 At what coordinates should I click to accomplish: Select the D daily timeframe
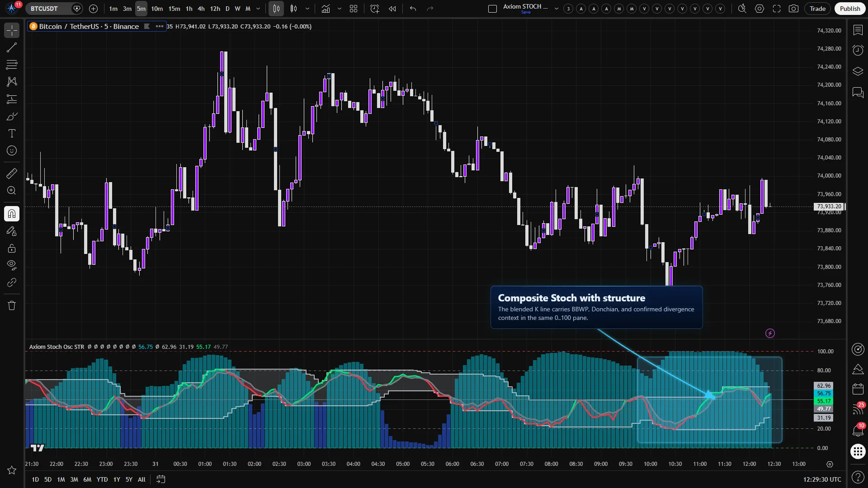[227, 9]
